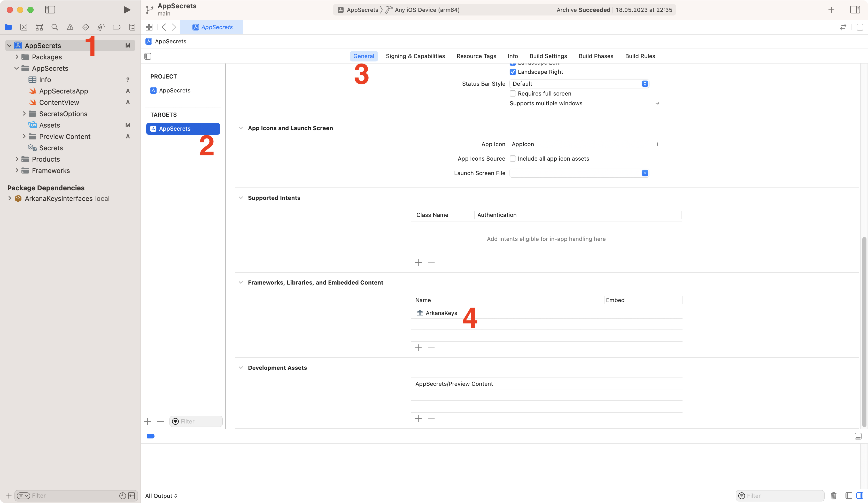This screenshot has width=868, height=503.
Task: Collapse the Development Assets section
Action: pyautogui.click(x=241, y=368)
